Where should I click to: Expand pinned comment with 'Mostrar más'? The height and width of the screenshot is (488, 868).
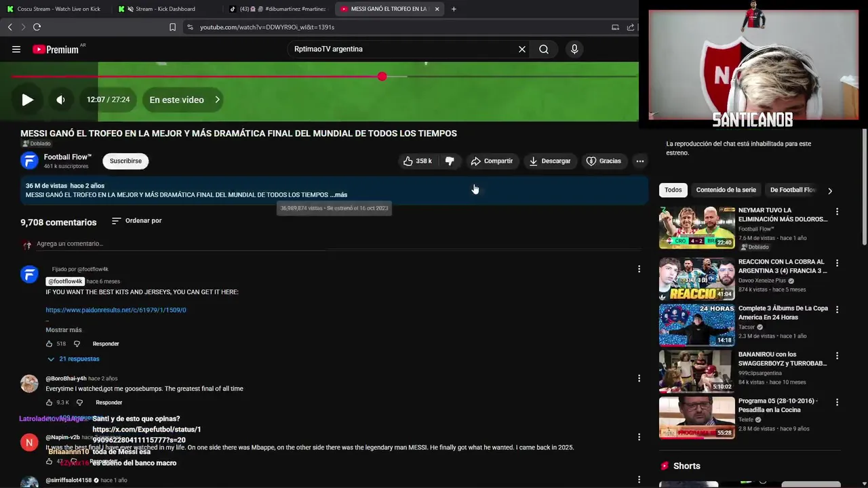(x=64, y=330)
